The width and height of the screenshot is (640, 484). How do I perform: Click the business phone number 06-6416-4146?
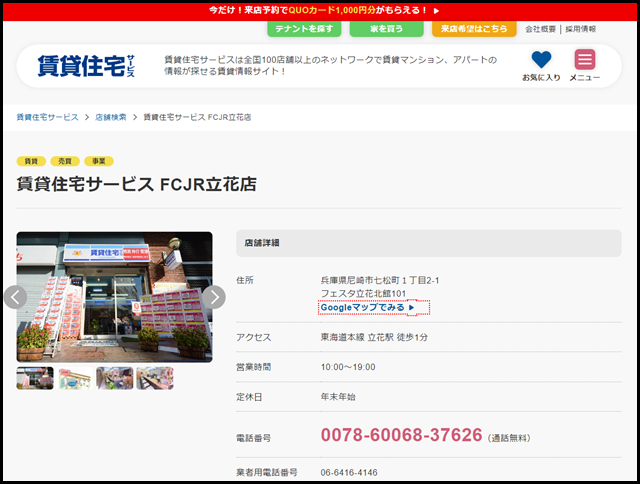(x=349, y=473)
